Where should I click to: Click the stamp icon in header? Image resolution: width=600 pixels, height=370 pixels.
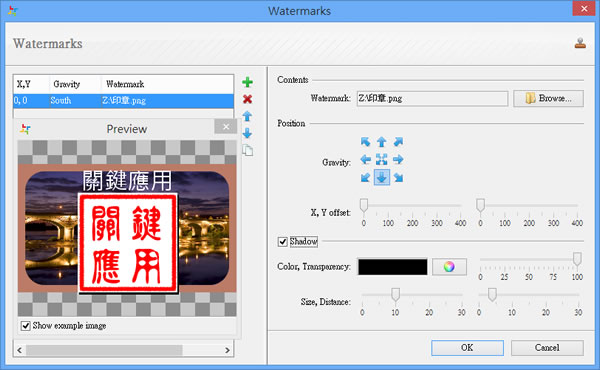tap(580, 43)
